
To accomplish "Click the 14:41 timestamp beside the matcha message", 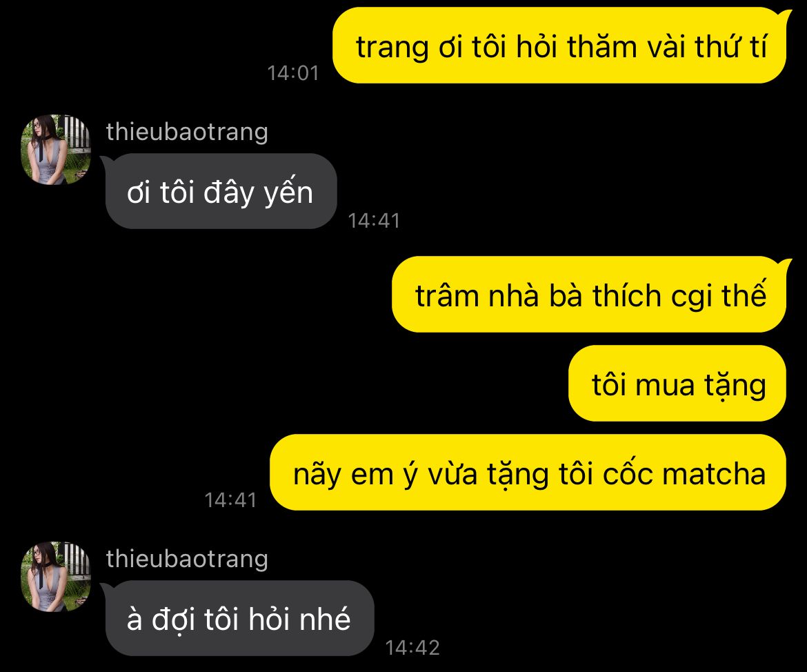I will (x=230, y=500).
